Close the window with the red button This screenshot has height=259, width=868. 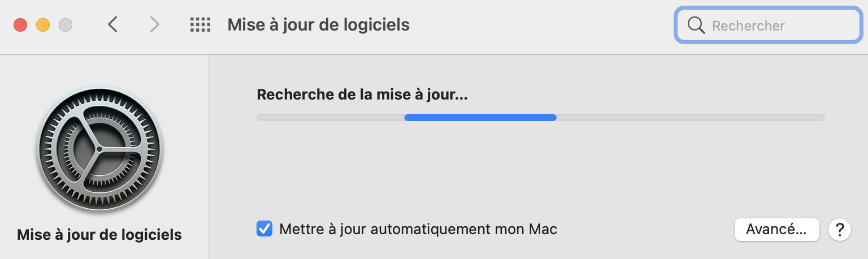20,25
